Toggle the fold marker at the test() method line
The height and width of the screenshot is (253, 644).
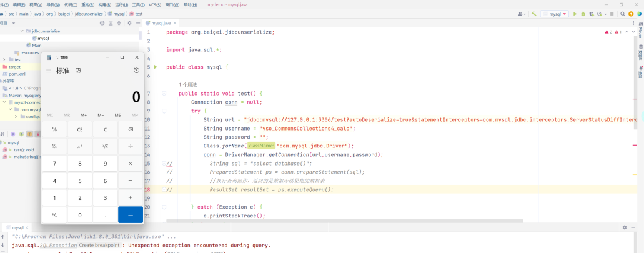coord(164,94)
